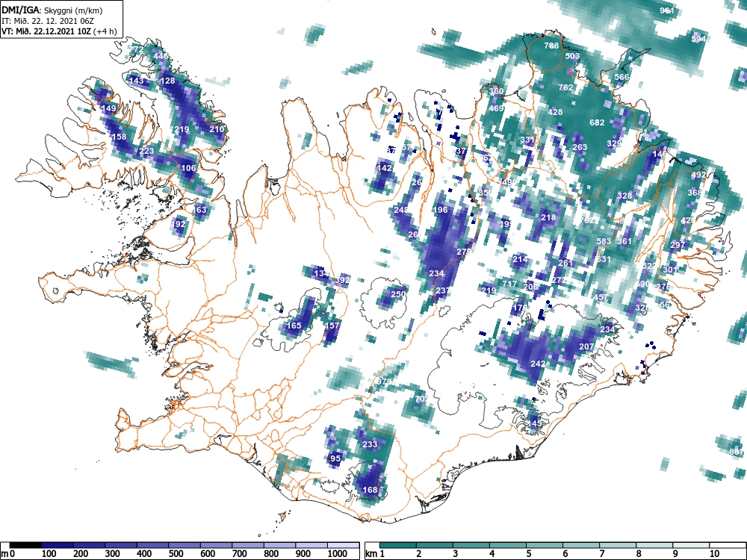Click the visibility value '248' on the map
This screenshot has height=560, width=747.
click(x=401, y=210)
